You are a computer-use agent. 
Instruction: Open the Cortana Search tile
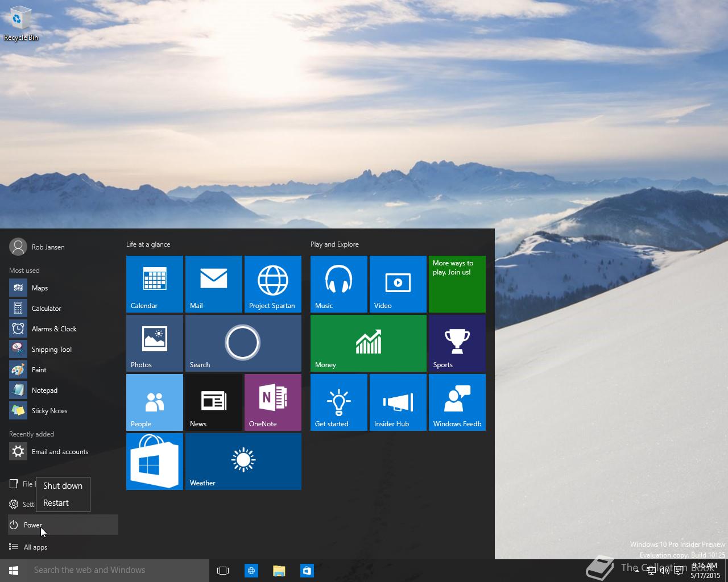click(x=243, y=343)
